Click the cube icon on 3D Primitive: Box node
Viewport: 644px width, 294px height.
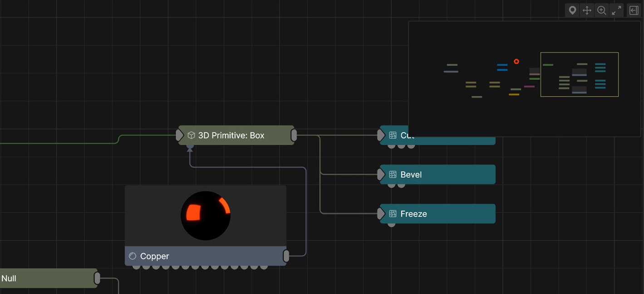coord(191,135)
